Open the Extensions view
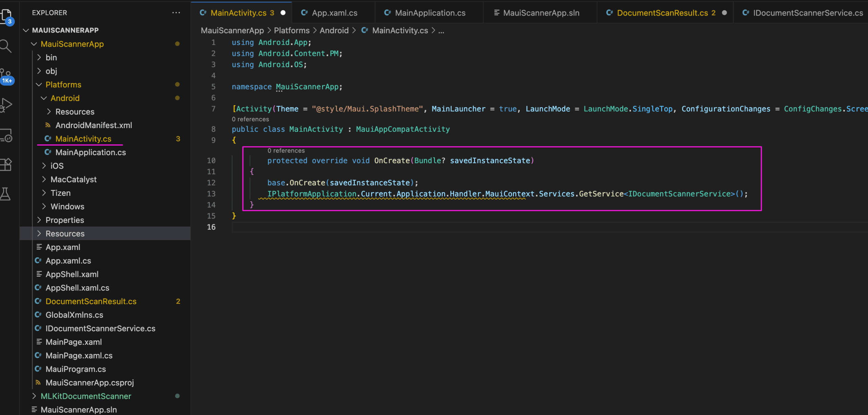 tap(7, 164)
